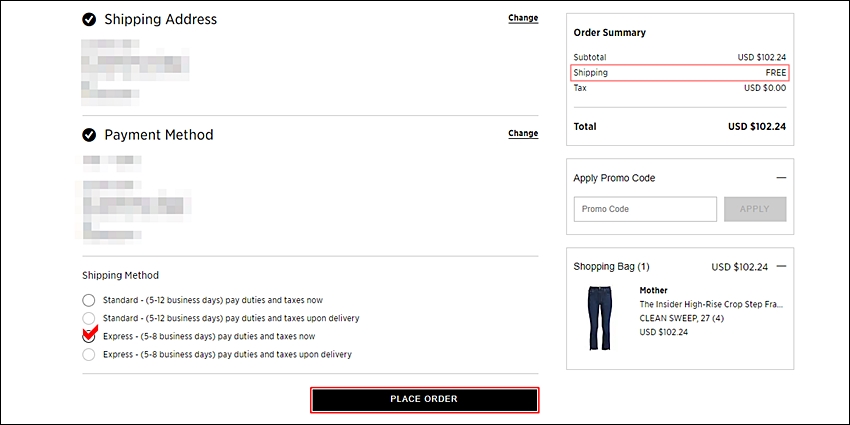Screen dimensions: 850x425
Task: Focus the Promo Code input field
Action: (x=645, y=209)
